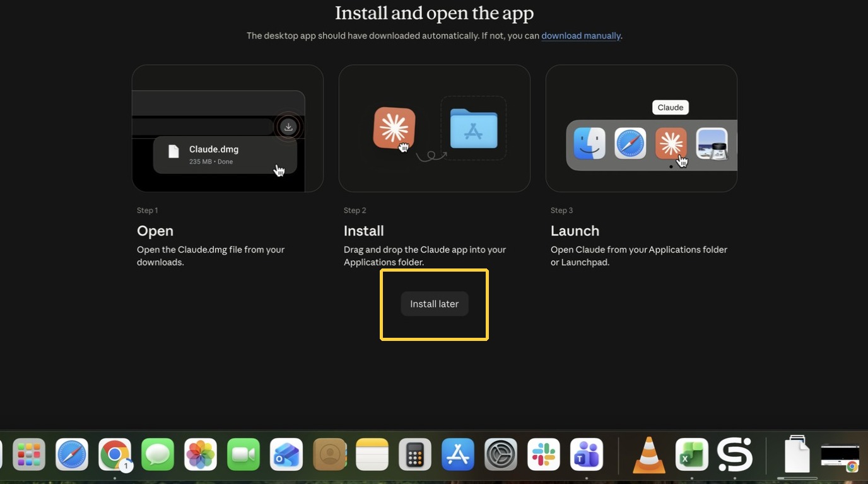
Task: Open Microsoft Excel in the dock
Action: pyautogui.click(x=692, y=454)
